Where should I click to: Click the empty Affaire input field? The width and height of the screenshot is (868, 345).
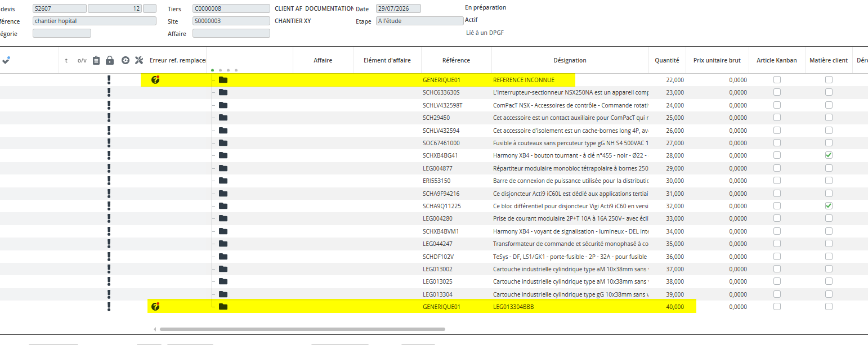point(231,33)
